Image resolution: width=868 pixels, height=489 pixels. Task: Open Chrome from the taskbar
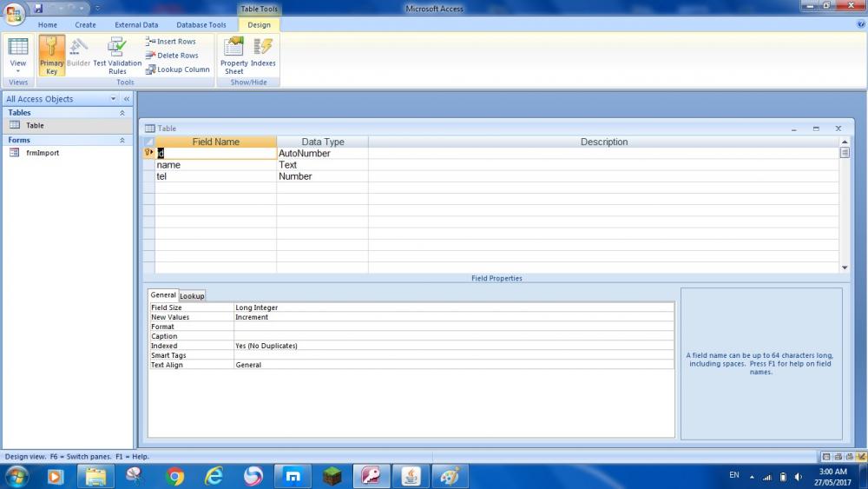point(175,476)
